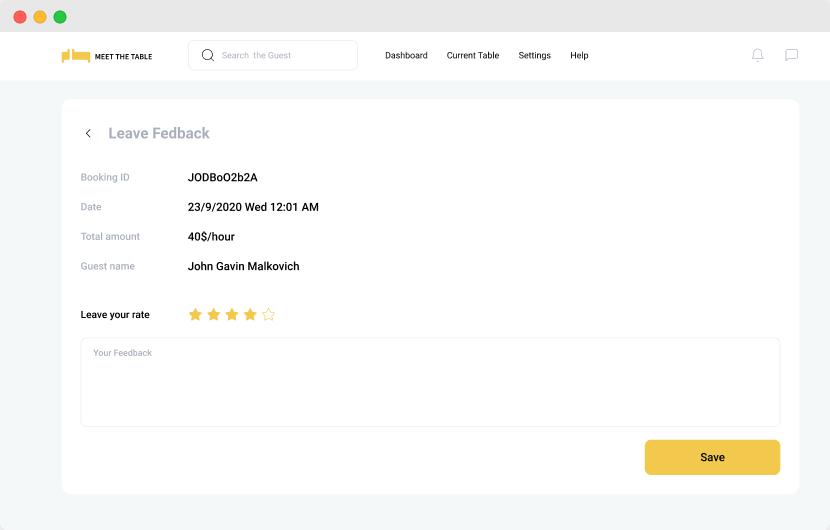The height and width of the screenshot is (530, 830).
Task: Click guest name John Gavin Malkovich
Action: [x=243, y=266]
